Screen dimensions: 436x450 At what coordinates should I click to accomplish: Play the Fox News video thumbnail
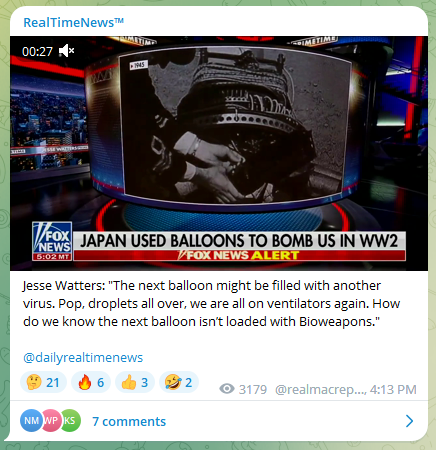(x=219, y=153)
